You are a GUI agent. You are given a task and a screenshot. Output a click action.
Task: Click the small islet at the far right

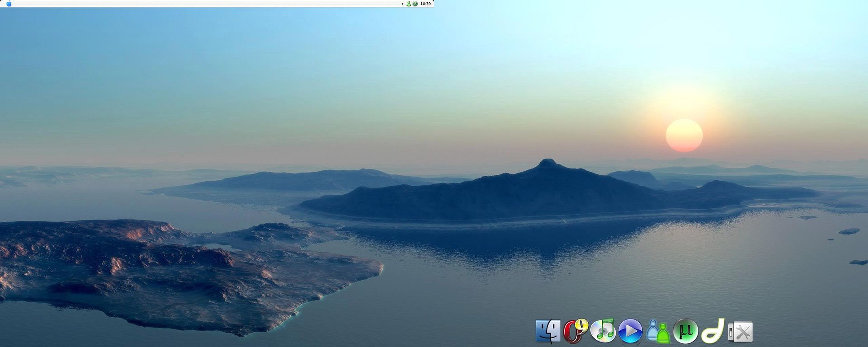(x=849, y=231)
